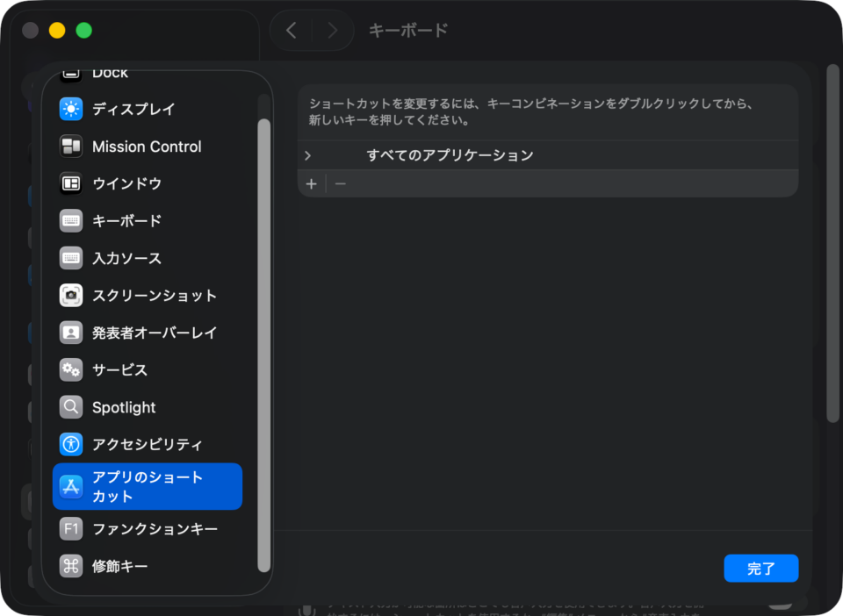Screen dimensions: 843x616
Task: Expand すべてのアプリケーション disclosure chevron
Action: pyautogui.click(x=307, y=155)
